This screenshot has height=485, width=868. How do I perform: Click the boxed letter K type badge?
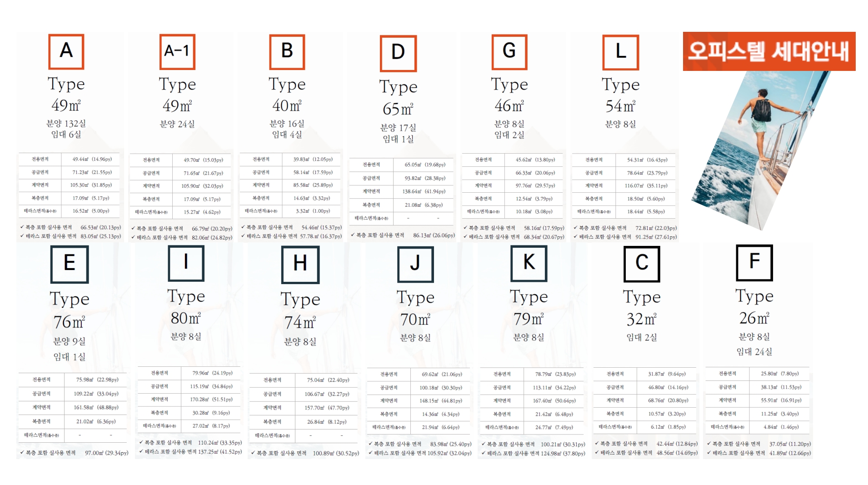(x=529, y=263)
